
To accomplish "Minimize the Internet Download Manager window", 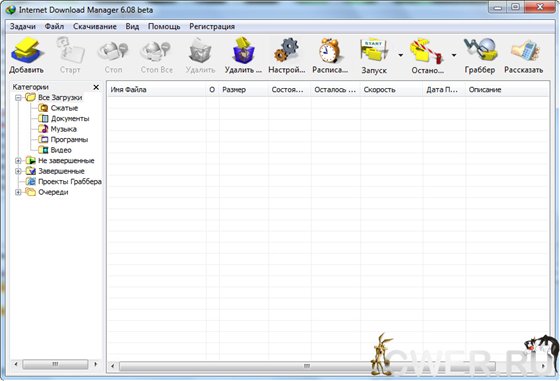I will (498, 7).
